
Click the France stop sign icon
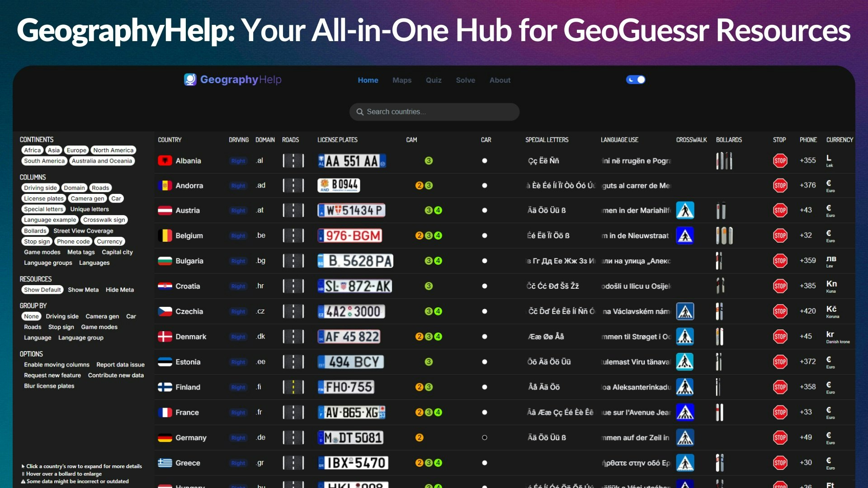[779, 412]
